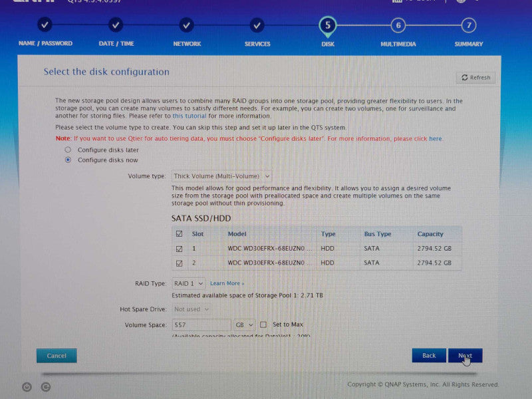The height and width of the screenshot is (399, 532).
Task: Click the Services step label
Action: click(x=257, y=44)
